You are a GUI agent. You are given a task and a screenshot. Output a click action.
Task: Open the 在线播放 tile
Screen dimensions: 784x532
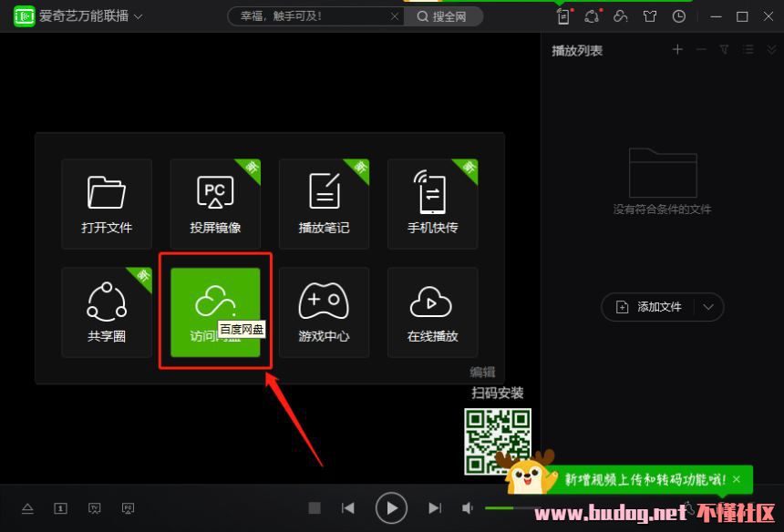tap(432, 312)
